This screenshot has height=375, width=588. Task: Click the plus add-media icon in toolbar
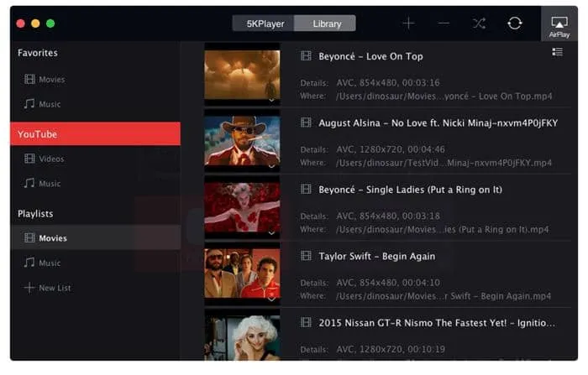pyautogui.click(x=408, y=23)
